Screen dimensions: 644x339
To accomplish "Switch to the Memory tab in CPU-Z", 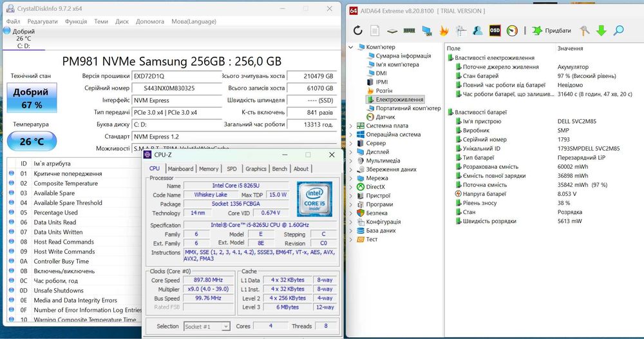I will 209,169.
